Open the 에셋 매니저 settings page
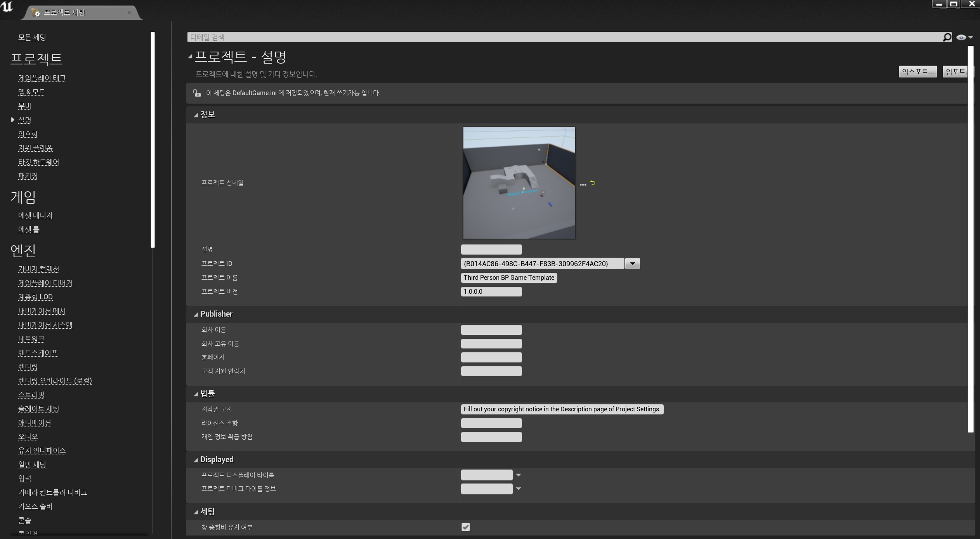The height and width of the screenshot is (539, 980). 35,215
